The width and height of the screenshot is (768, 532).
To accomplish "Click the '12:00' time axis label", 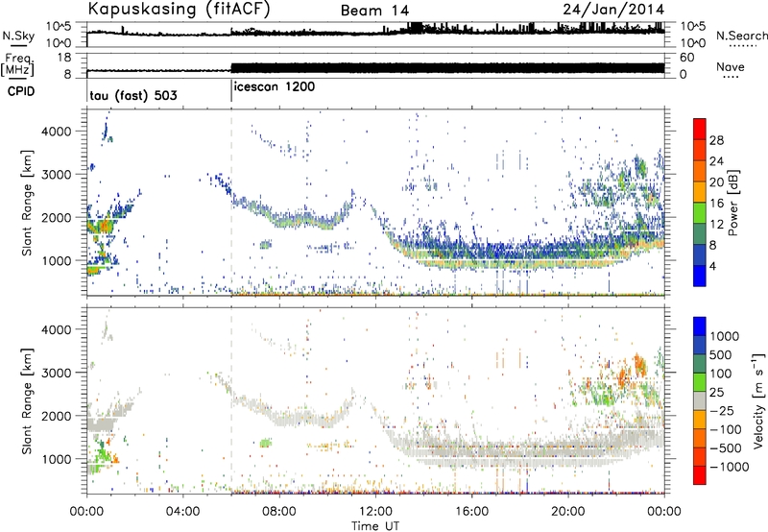I will click(x=375, y=512).
